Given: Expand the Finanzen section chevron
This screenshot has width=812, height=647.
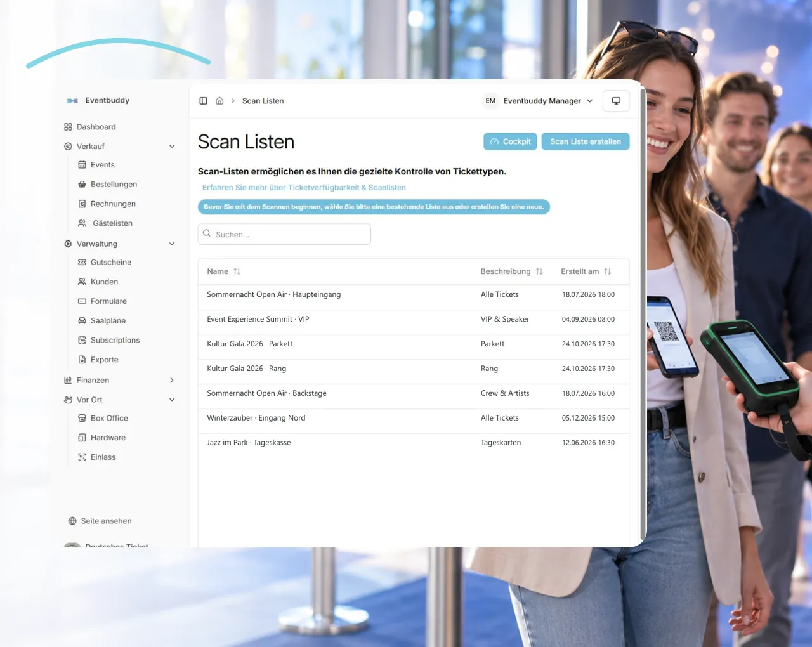Looking at the screenshot, I should coord(172,380).
